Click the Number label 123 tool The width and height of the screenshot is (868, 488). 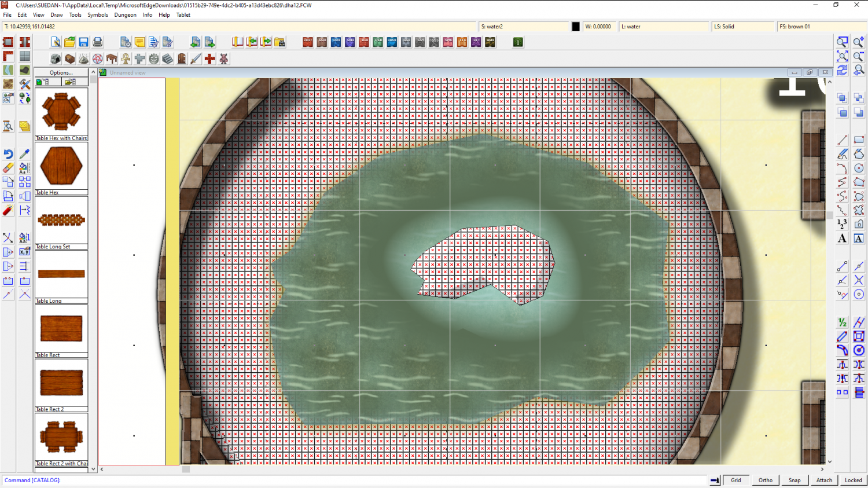coord(842,224)
